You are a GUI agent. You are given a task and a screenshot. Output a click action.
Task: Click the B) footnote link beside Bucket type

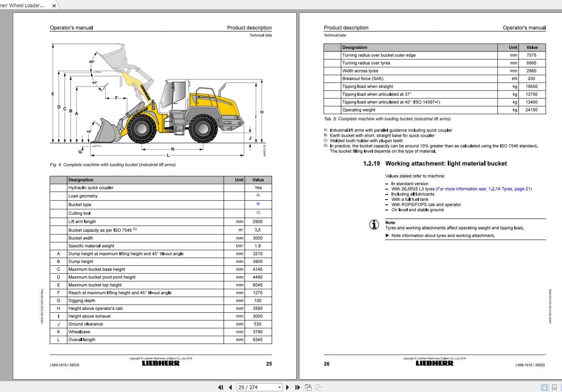point(258,204)
